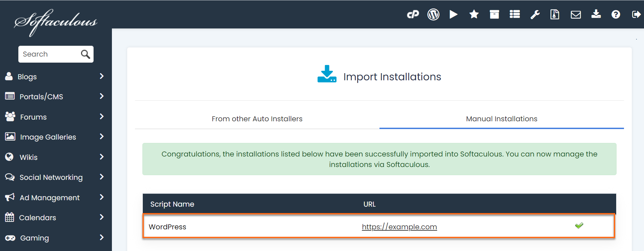Open the all installations list icon
Image resolution: width=644 pixels, height=251 pixels.
514,15
